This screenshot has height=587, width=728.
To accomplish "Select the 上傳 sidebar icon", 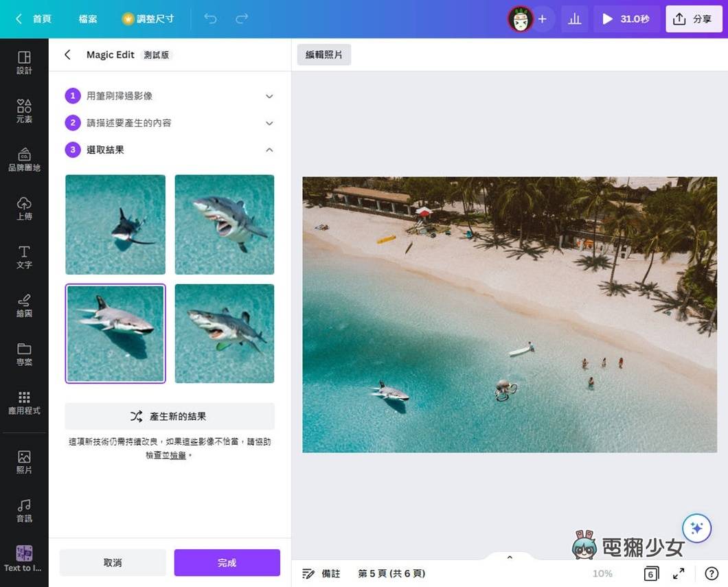I will [24, 208].
